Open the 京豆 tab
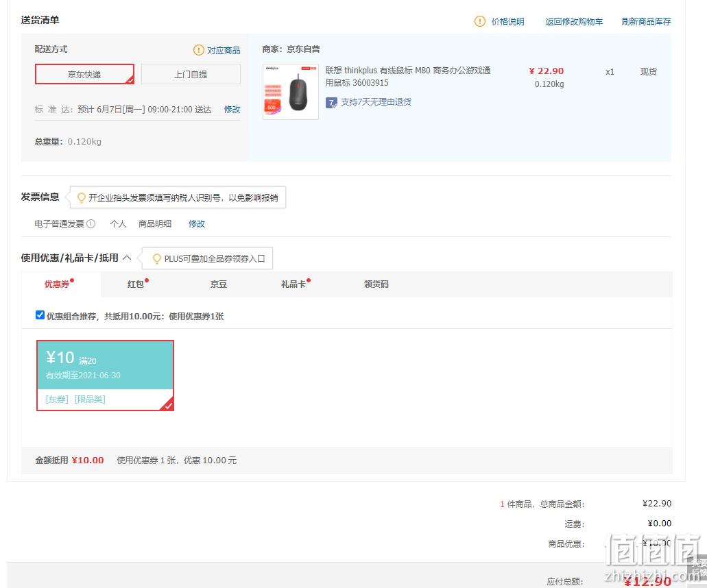 219,284
